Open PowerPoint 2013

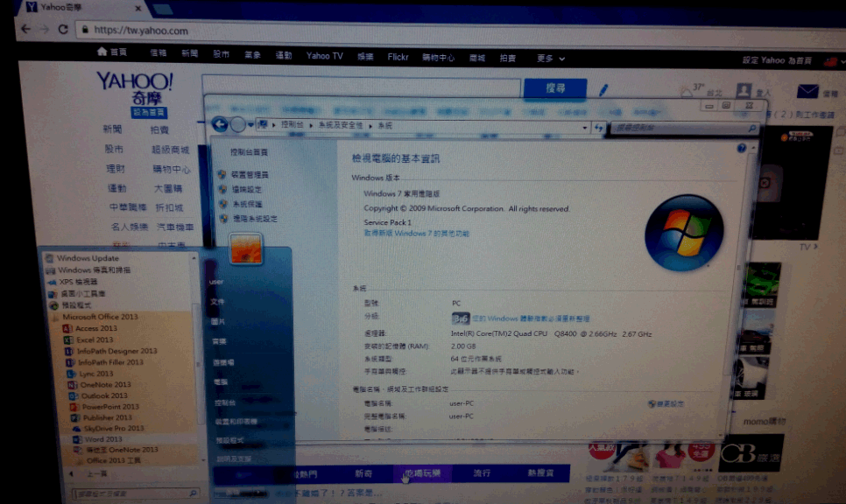point(105,407)
